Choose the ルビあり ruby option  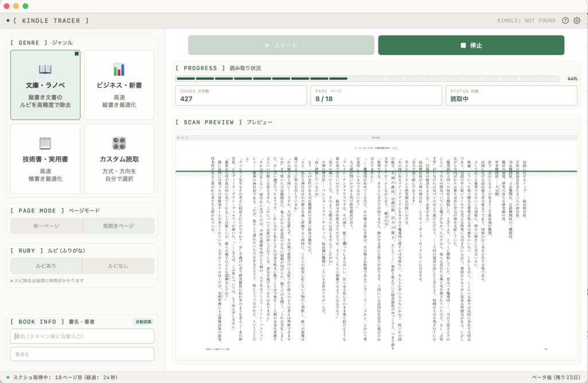click(46, 266)
